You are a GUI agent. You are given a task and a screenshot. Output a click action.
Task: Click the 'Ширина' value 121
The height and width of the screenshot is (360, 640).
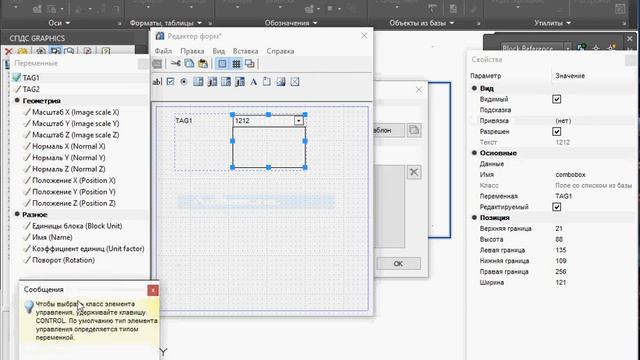pyautogui.click(x=561, y=282)
